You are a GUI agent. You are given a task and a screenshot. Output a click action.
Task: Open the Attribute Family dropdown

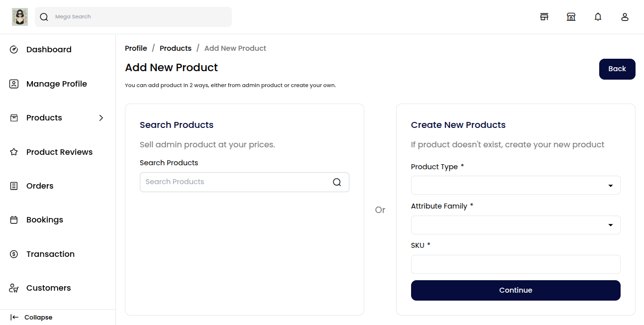[x=516, y=225]
